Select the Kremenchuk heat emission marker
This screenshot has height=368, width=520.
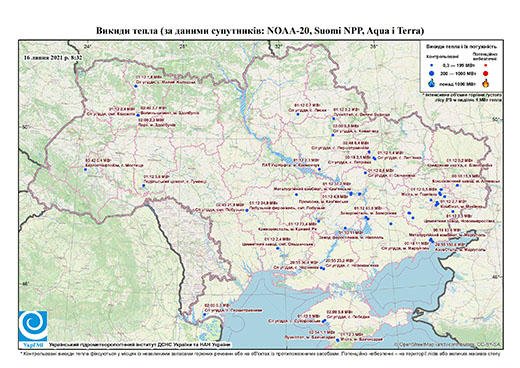coord(319,169)
